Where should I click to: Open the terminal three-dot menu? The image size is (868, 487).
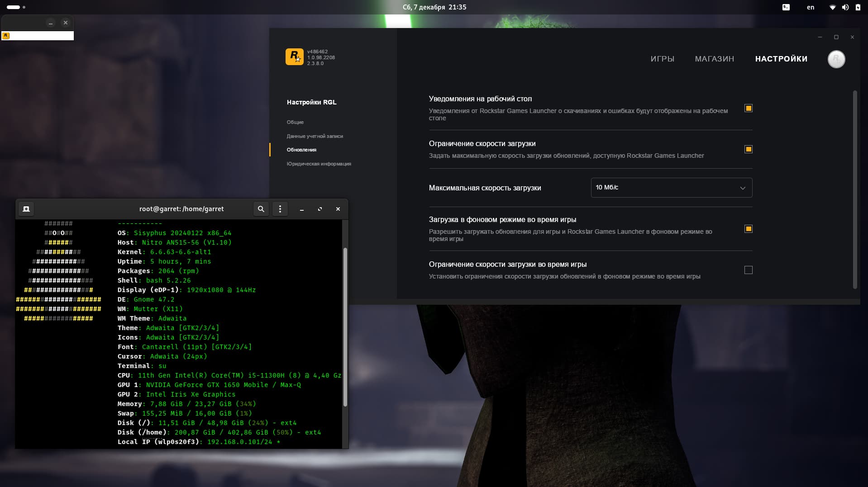pyautogui.click(x=280, y=209)
